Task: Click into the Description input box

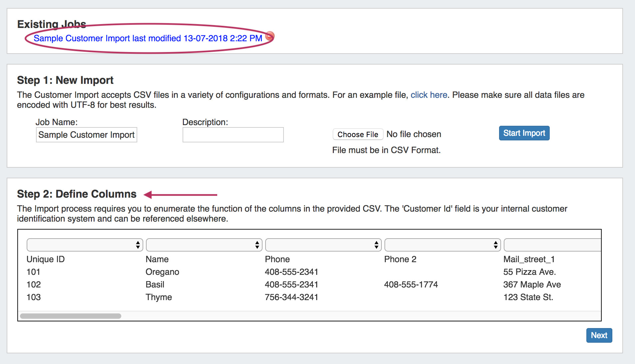Action: [x=233, y=135]
